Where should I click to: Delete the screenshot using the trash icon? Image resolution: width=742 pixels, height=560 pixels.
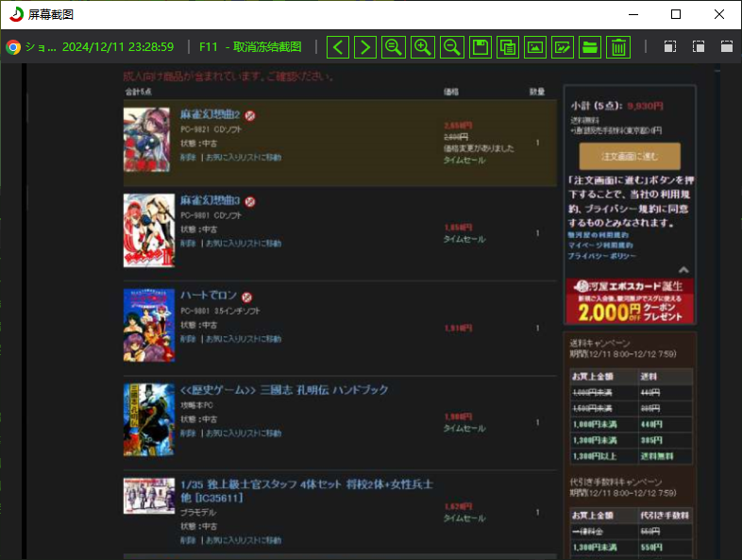(617, 47)
